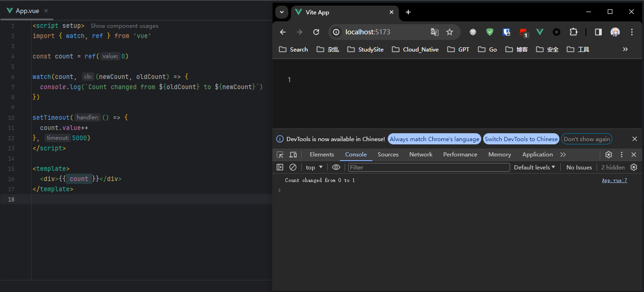Screen dimensions: 644x292
Task: Switch to the Elements tab
Action: 322,155
